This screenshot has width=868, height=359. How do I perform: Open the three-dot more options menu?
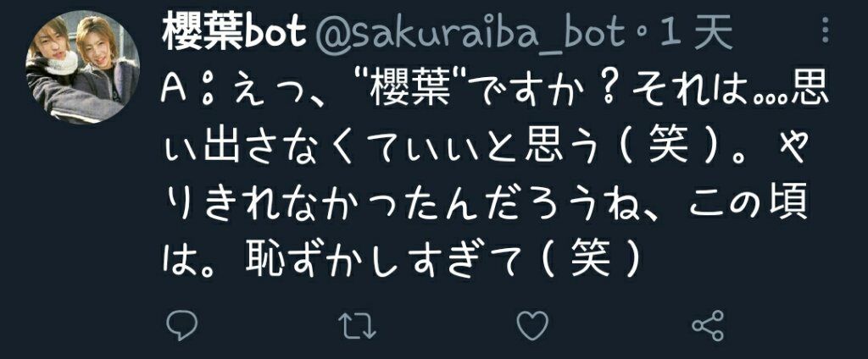click(825, 30)
